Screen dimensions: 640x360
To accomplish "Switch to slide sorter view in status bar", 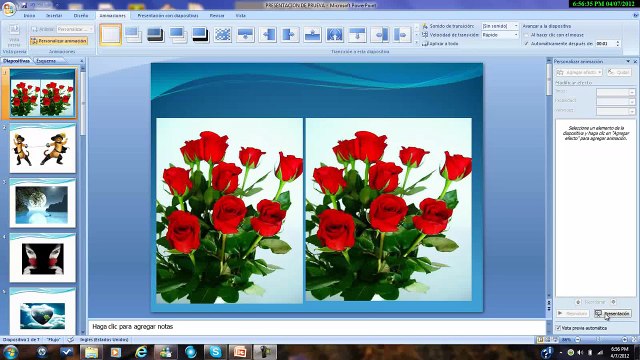I will click(x=548, y=340).
